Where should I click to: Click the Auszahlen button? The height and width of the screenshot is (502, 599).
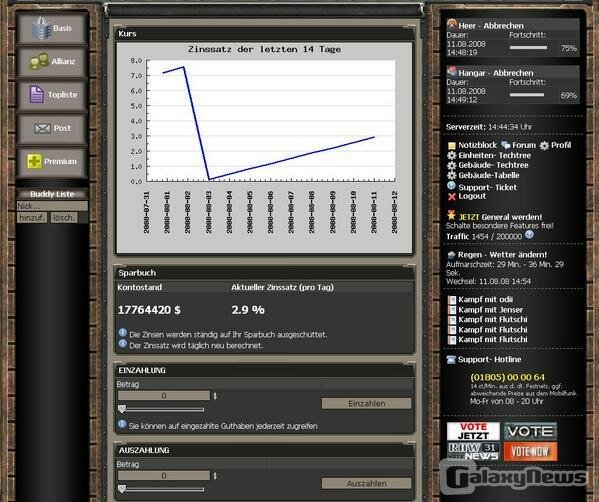pyautogui.click(x=366, y=484)
